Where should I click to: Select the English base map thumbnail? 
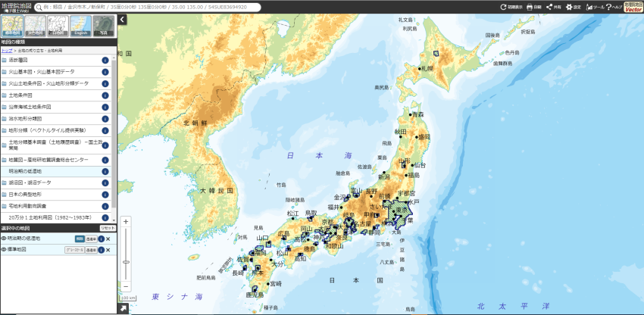click(80, 26)
